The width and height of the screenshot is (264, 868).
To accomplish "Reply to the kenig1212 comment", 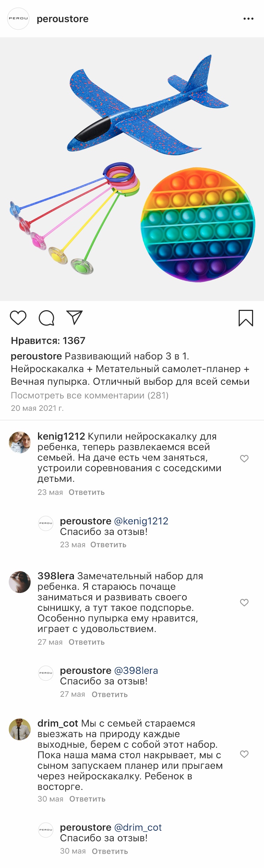I will tap(87, 492).
